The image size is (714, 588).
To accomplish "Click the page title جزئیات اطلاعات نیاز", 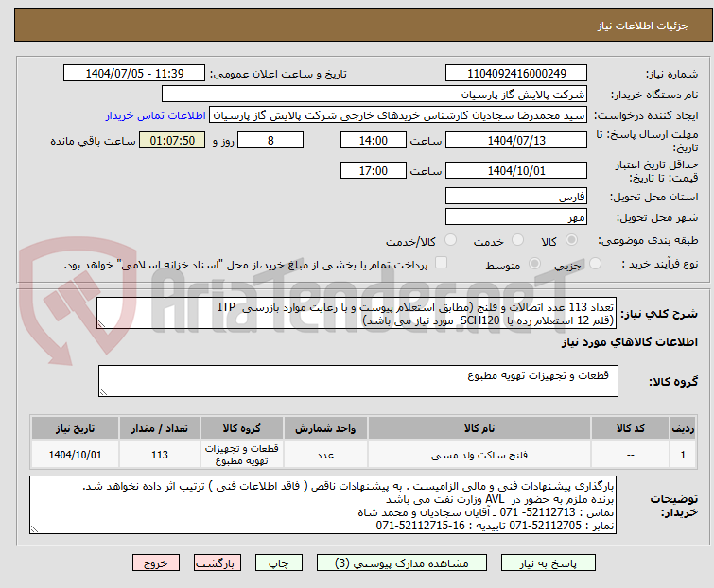I will point(642,26).
